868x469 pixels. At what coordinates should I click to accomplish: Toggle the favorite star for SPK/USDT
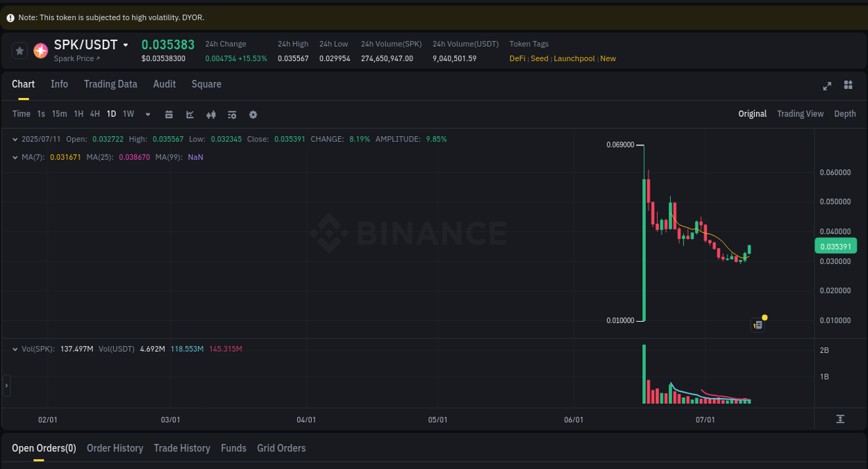click(x=19, y=50)
